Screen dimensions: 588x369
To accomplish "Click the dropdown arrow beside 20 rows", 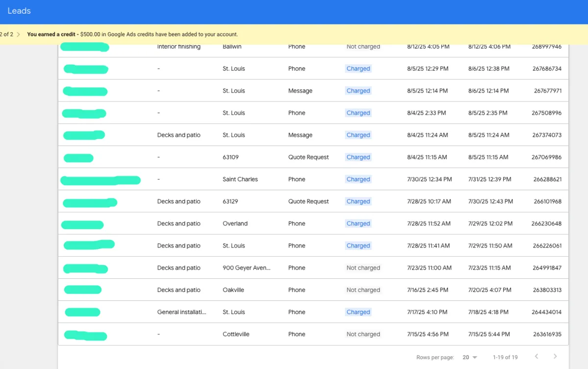I will 475,357.
